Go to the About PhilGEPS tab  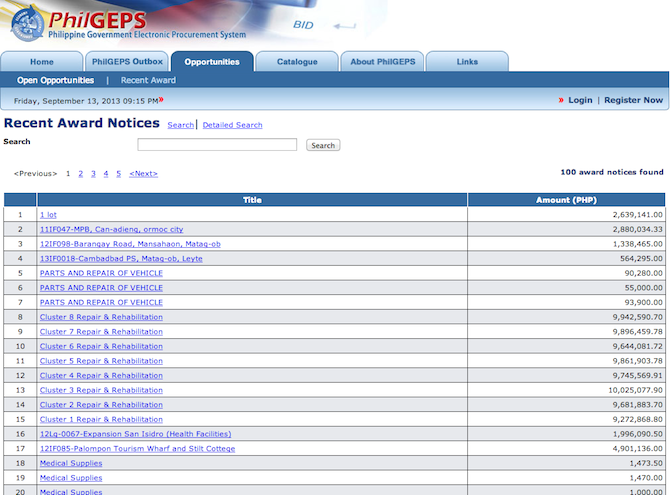click(383, 62)
